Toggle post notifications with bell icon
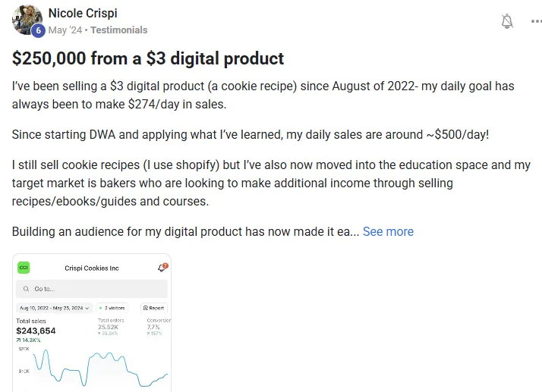Viewport: 542px width, 392px height. [x=507, y=21]
